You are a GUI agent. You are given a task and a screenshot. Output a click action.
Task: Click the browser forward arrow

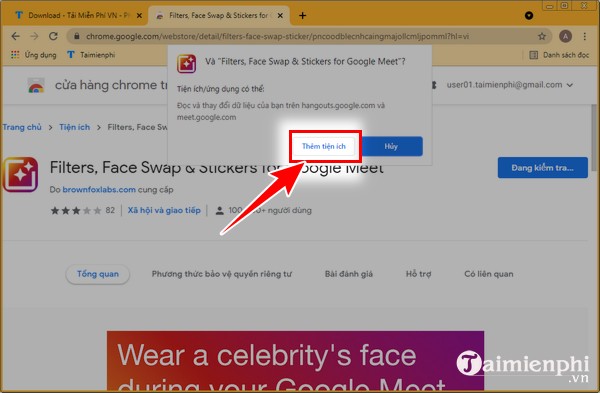34,36
